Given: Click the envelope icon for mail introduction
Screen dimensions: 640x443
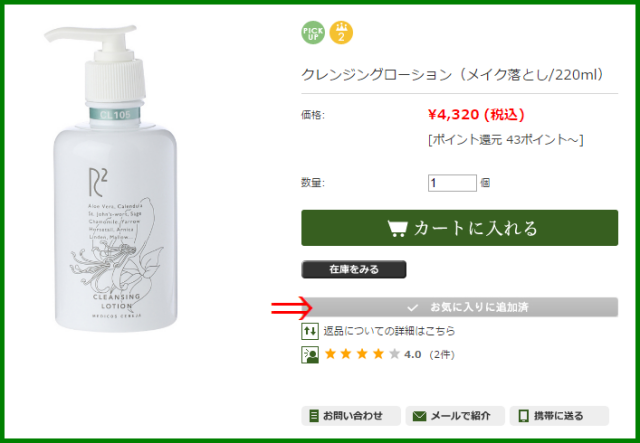Looking at the screenshot, I should click(419, 416).
